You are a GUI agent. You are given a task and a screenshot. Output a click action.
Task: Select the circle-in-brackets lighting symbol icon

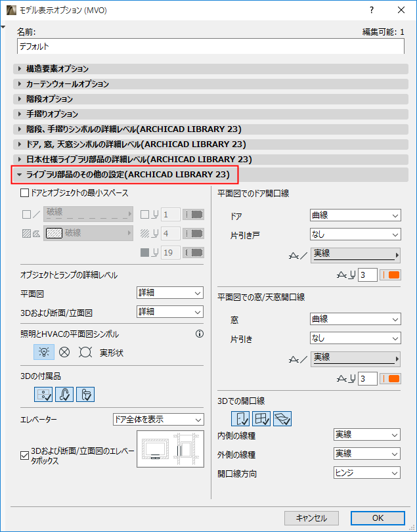85,352
